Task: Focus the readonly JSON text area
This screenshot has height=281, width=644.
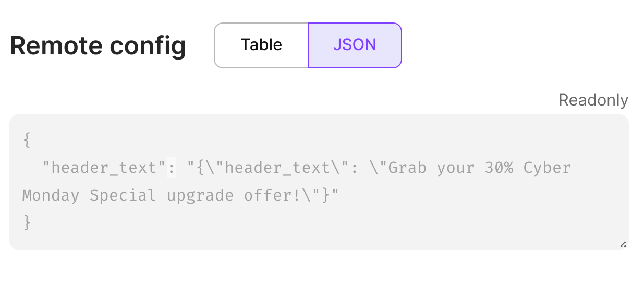Action: [319, 182]
